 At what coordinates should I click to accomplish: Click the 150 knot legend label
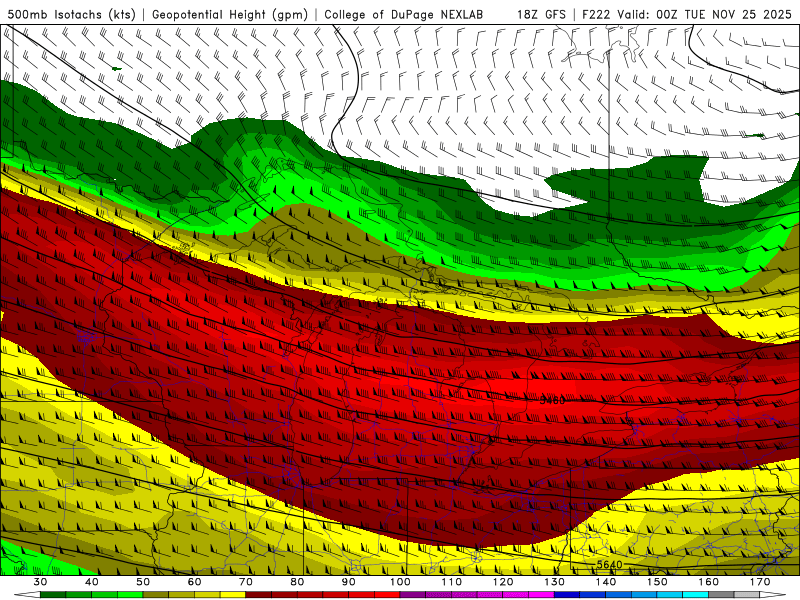[x=657, y=582]
